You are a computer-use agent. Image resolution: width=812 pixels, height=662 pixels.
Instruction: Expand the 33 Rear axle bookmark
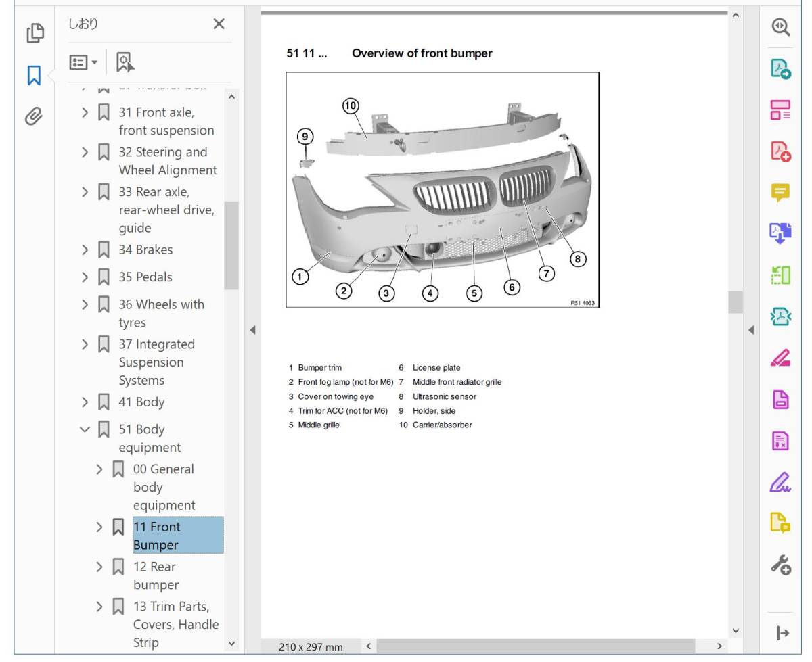tap(85, 192)
